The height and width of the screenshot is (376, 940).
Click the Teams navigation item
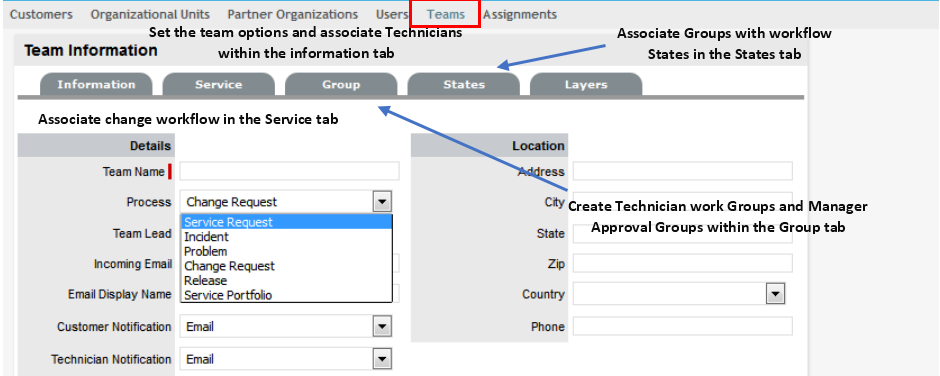pyautogui.click(x=446, y=14)
